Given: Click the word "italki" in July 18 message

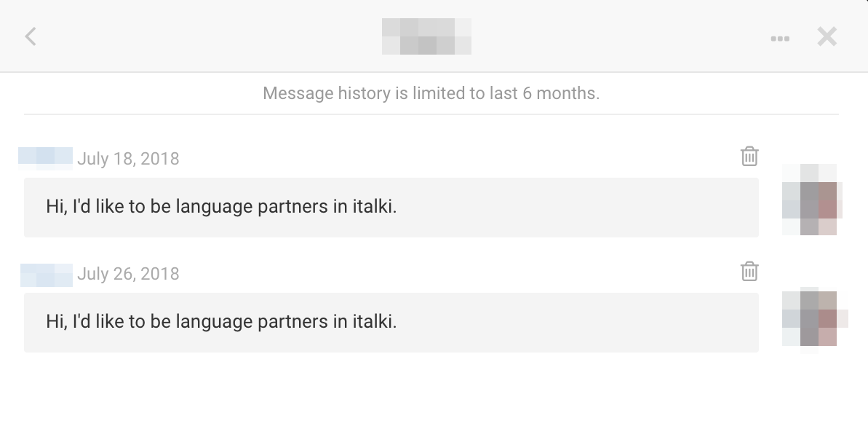Looking at the screenshot, I should 372,207.
